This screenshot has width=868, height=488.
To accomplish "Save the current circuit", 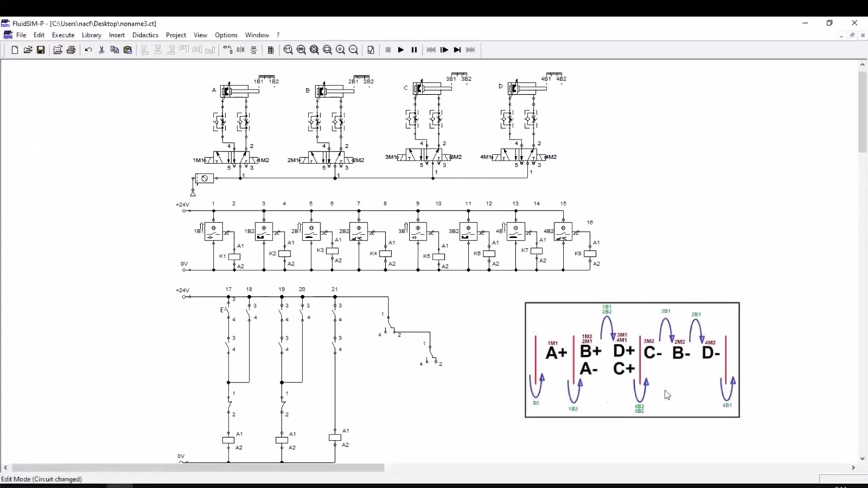I will (x=41, y=49).
